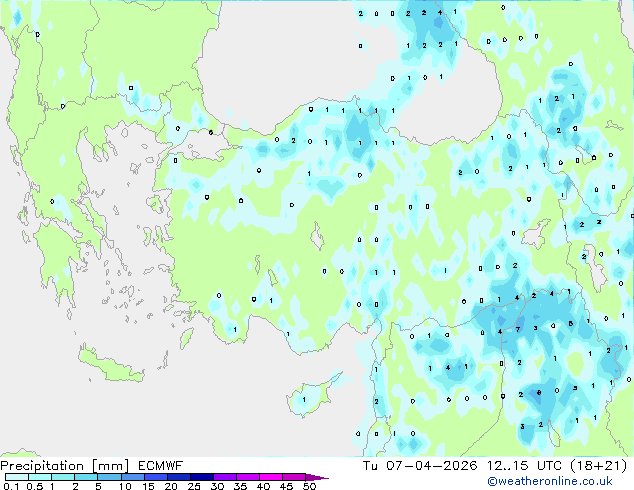The image size is (634, 490).
Task: Click the '(18+21)' forecast hour text
Action: coord(598,466)
